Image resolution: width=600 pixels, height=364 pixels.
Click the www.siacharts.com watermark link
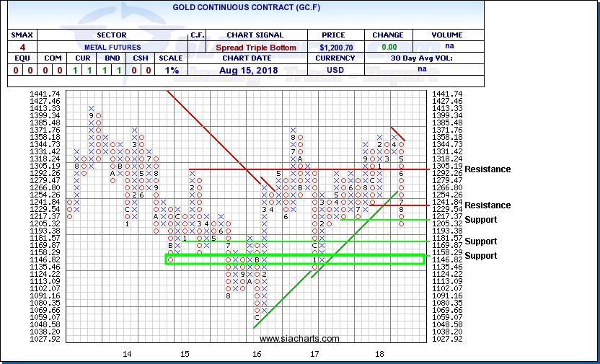coord(299,338)
